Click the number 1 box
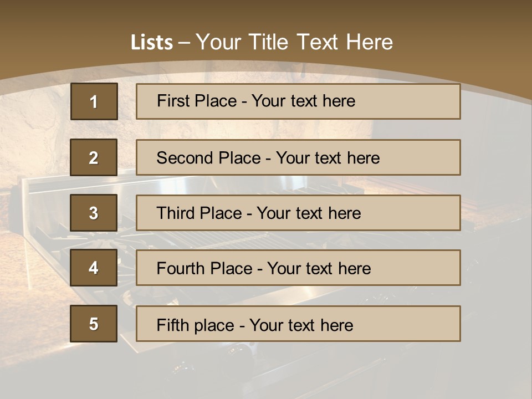Image resolution: width=532 pixels, height=399 pixels. pyautogui.click(x=94, y=101)
